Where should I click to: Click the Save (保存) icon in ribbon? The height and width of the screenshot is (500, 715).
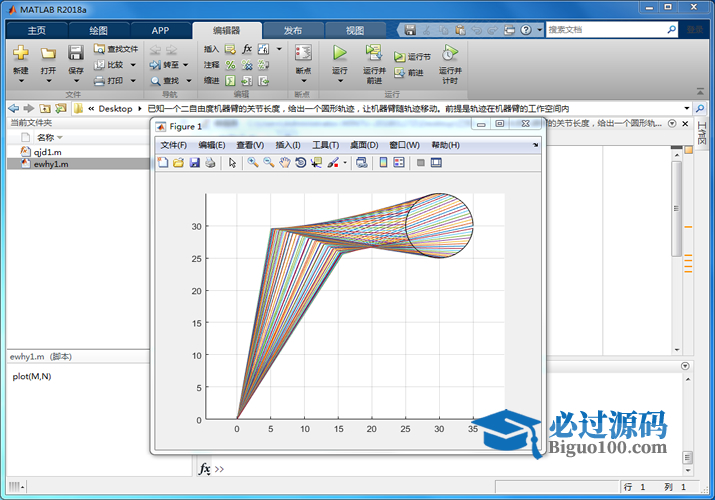[x=76, y=53]
